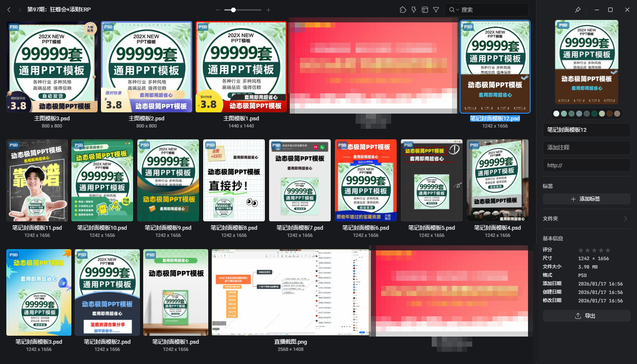Select the first white color swatch
Screen dimensions: 637x364
[x=556, y=114]
